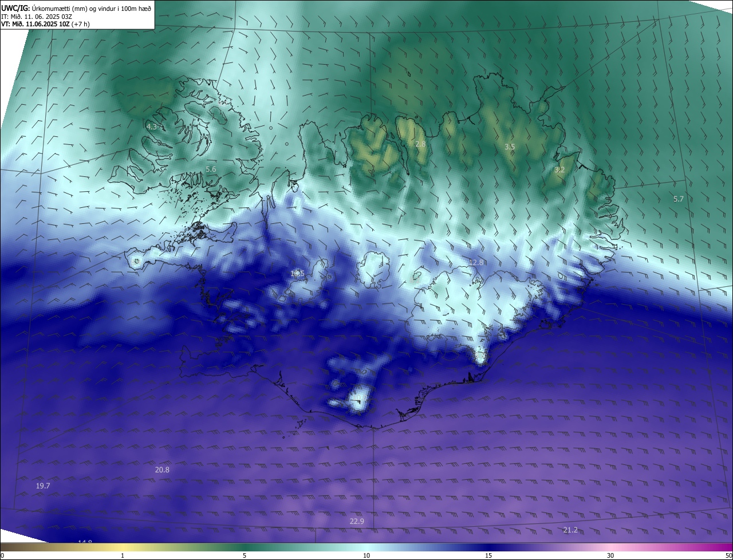
Task: Click the 3.2 value label on the map
Action: [559, 170]
